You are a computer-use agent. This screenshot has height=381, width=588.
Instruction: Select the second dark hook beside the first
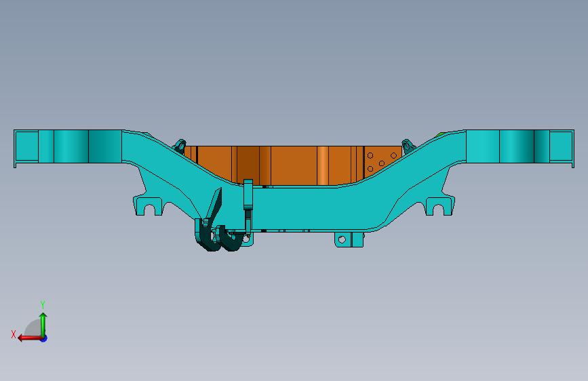click(229, 239)
